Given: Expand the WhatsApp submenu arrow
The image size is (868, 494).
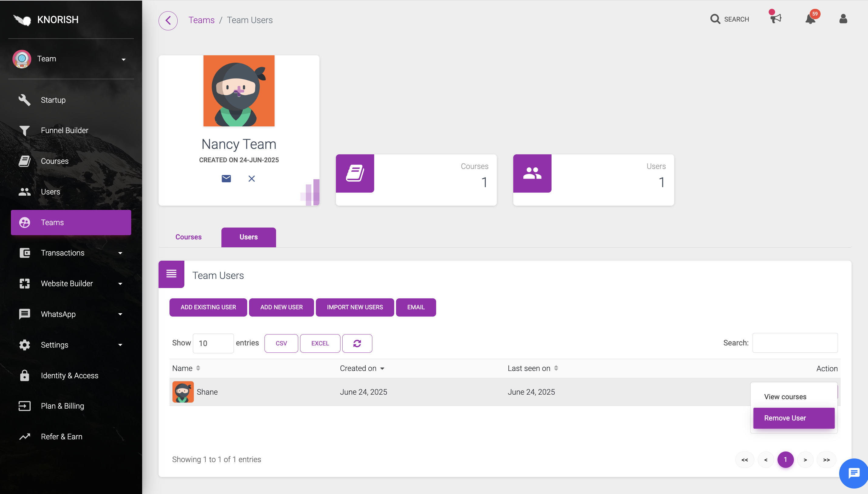Looking at the screenshot, I should pyautogui.click(x=120, y=314).
